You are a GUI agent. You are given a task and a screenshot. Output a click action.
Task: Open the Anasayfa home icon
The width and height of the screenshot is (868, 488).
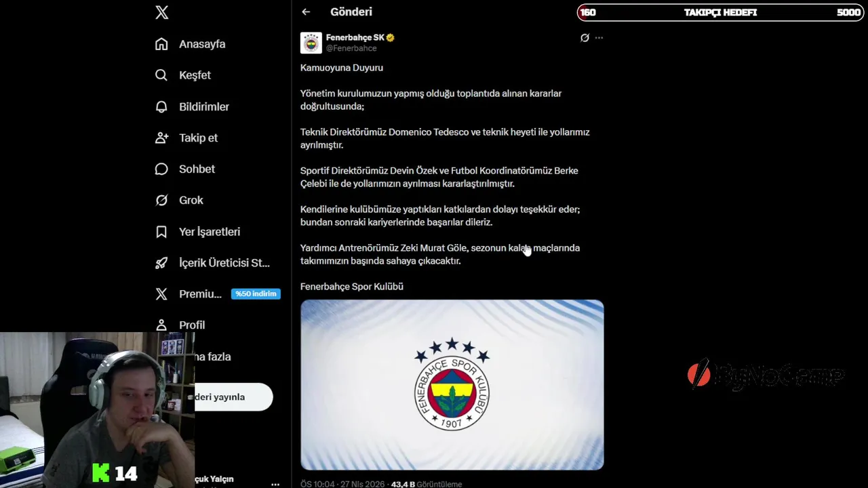tap(161, 44)
